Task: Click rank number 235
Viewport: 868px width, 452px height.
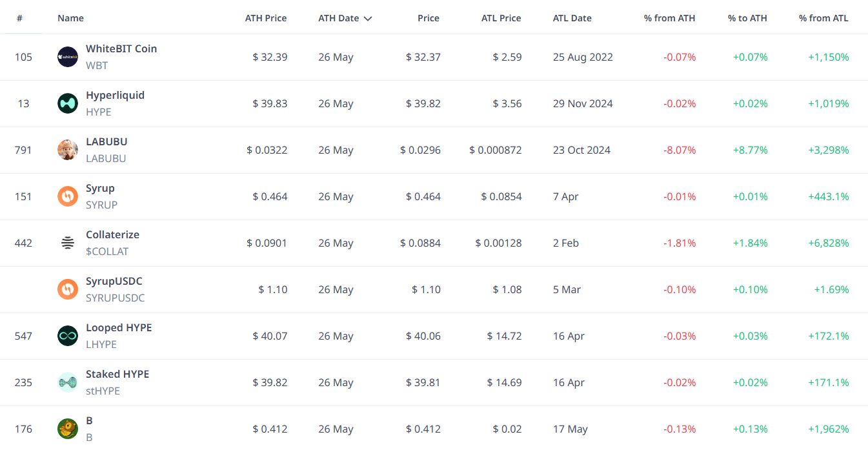Action: click(x=23, y=382)
